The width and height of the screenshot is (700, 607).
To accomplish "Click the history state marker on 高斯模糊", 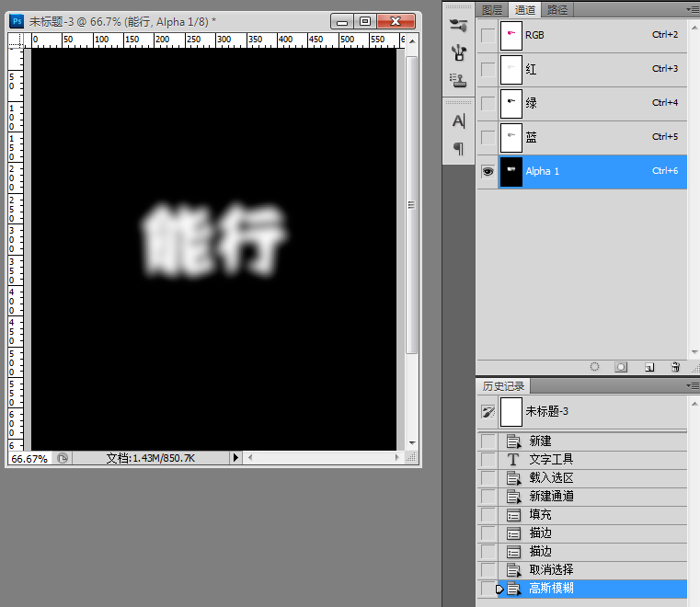I will 499,590.
